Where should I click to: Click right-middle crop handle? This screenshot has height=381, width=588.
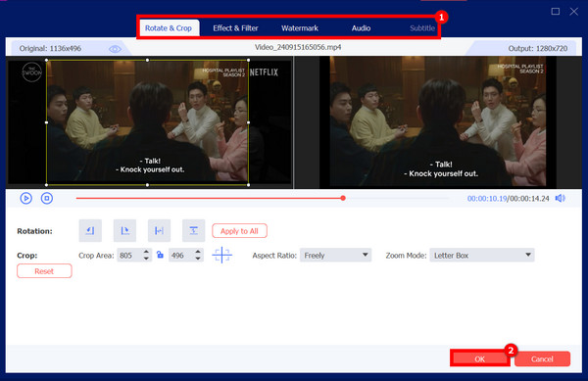pyautogui.click(x=248, y=122)
